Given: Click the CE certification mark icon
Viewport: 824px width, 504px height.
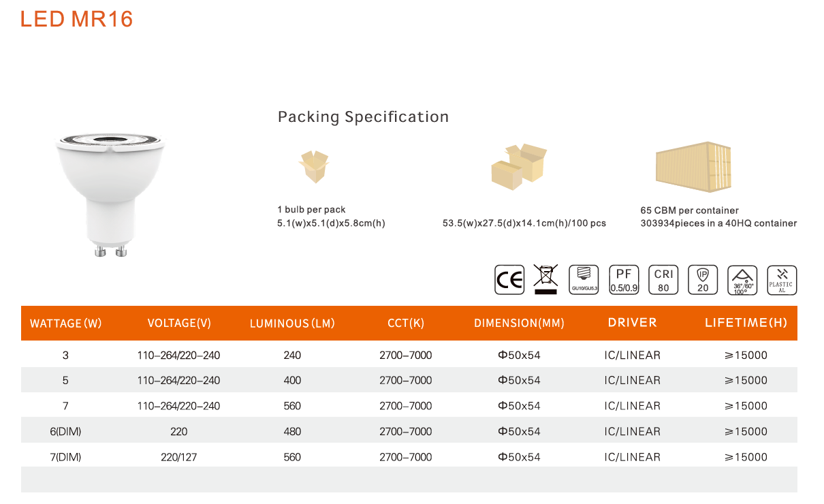Looking at the screenshot, I should click(509, 280).
